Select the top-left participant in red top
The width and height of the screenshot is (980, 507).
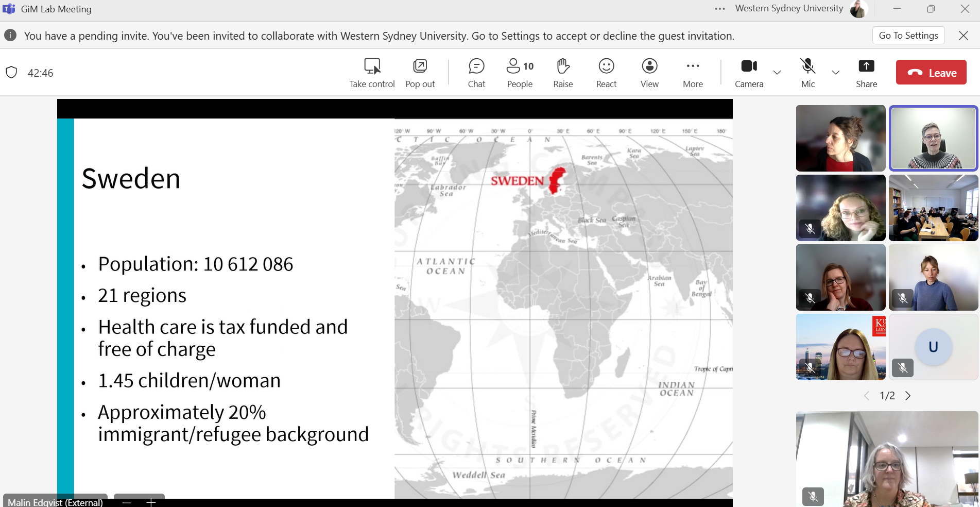coord(840,138)
